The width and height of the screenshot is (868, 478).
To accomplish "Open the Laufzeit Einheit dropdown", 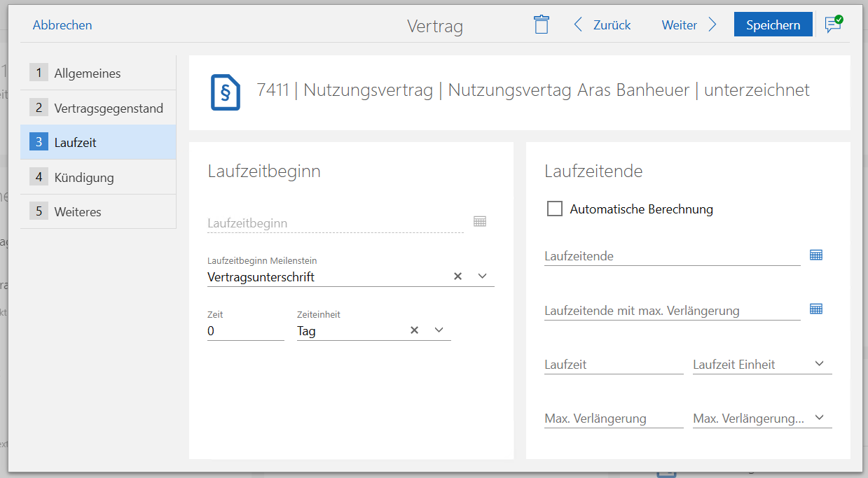I will tap(820, 364).
